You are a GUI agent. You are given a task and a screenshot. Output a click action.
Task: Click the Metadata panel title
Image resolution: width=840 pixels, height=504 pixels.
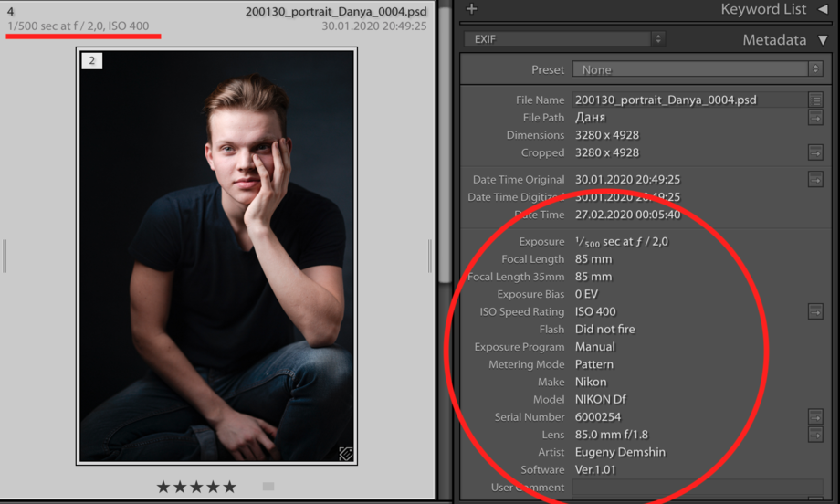[x=774, y=40]
